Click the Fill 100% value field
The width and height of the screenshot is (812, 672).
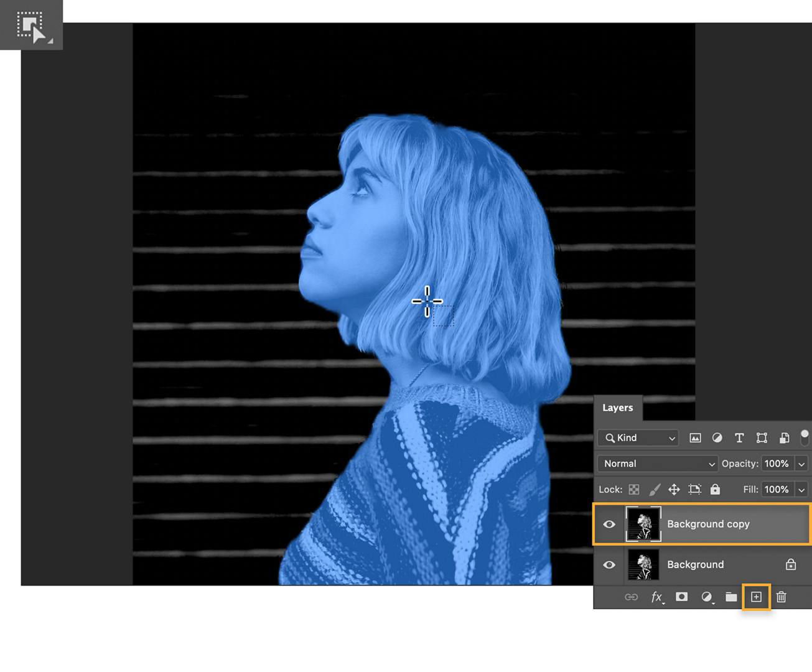[x=777, y=490]
